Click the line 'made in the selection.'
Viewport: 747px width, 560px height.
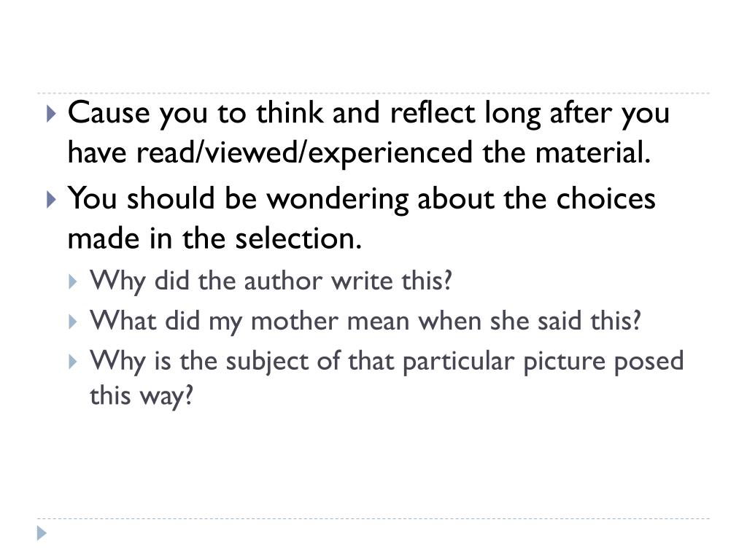coord(214,238)
